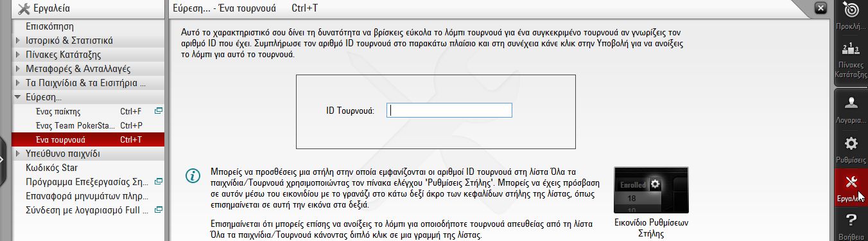Click the Εικονίδιο Ρυθμίσεων Στήλης thumbnail image
This screenshot has height=241, width=868.
(651, 192)
